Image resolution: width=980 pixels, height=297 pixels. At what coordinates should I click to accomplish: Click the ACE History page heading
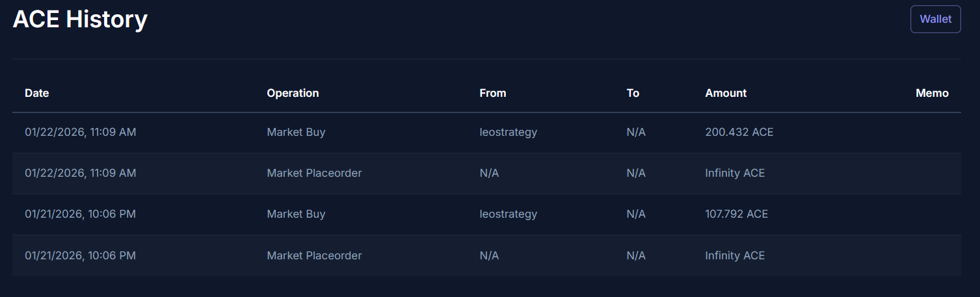[x=80, y=19]
